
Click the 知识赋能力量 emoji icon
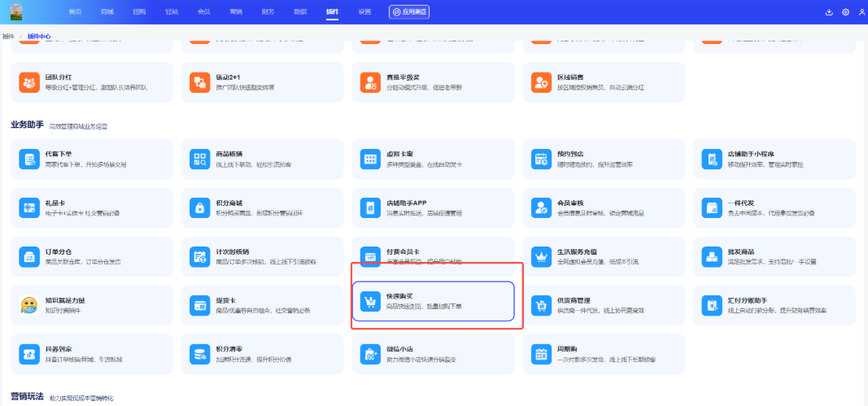pos(29,305)
